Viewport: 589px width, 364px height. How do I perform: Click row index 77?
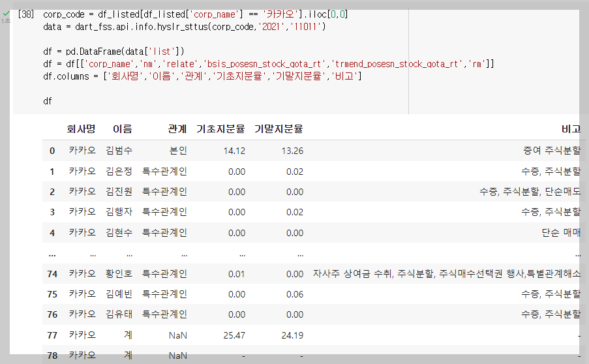52,335
